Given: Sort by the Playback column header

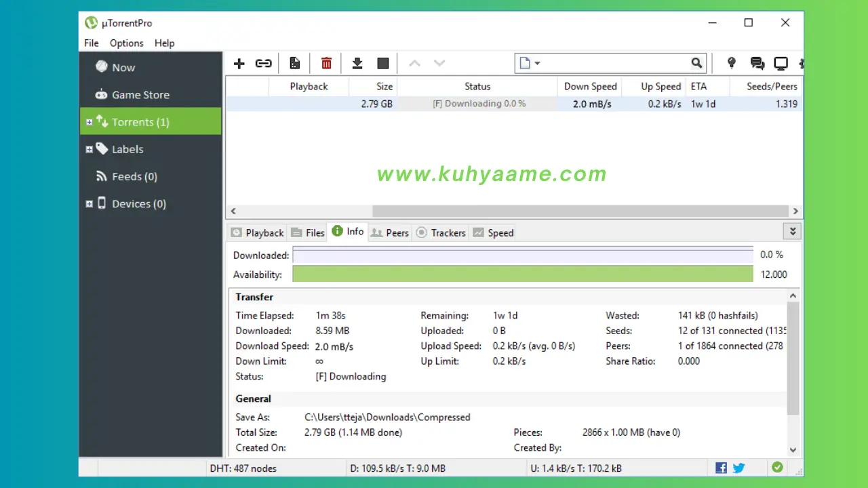Looking at the screenshot, I should tap(309, 86).
